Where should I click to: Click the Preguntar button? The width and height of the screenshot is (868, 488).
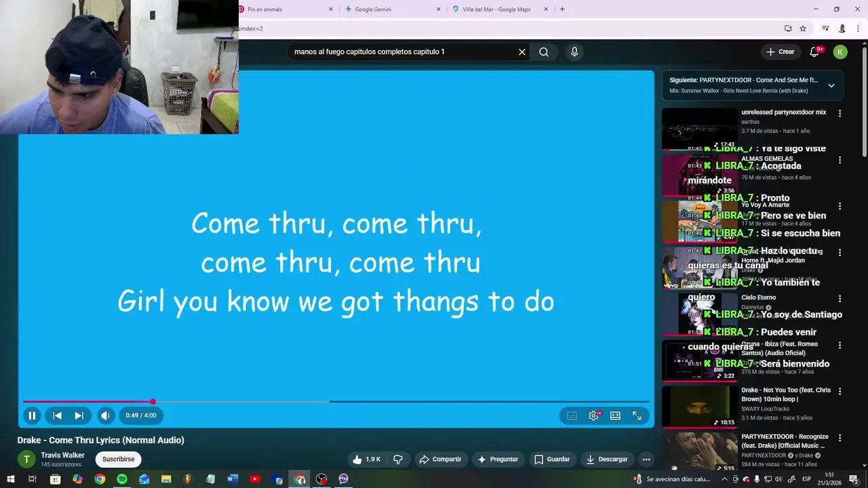click(498, 460)
